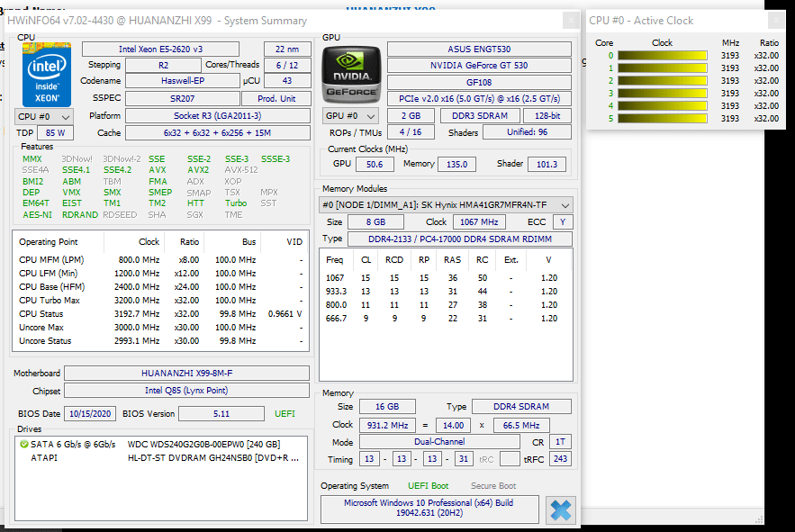Viewport: 795px width, 532px height.
Task: Click the 128-bit bus width field
Action: [x=547, y=115]
